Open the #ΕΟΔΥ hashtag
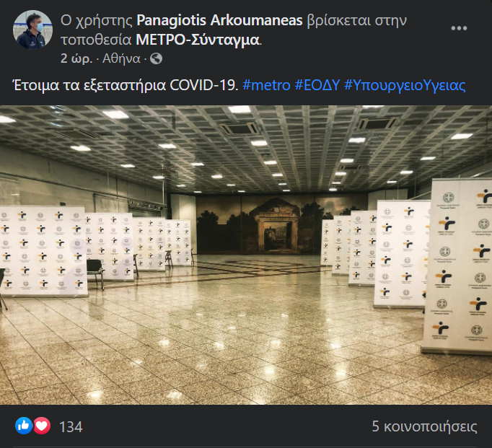The height and width of the screenshot is (448, 492). [317, 85]
